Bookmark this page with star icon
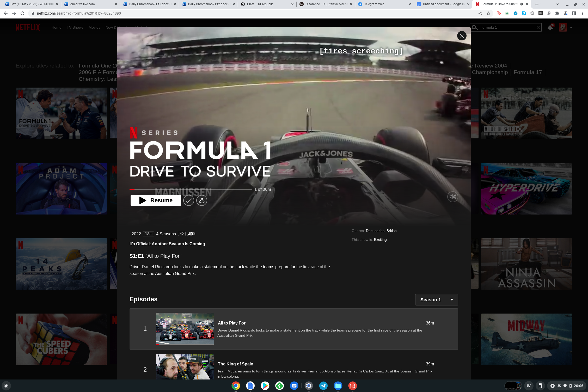588x392 pixels. pos(488,13)
